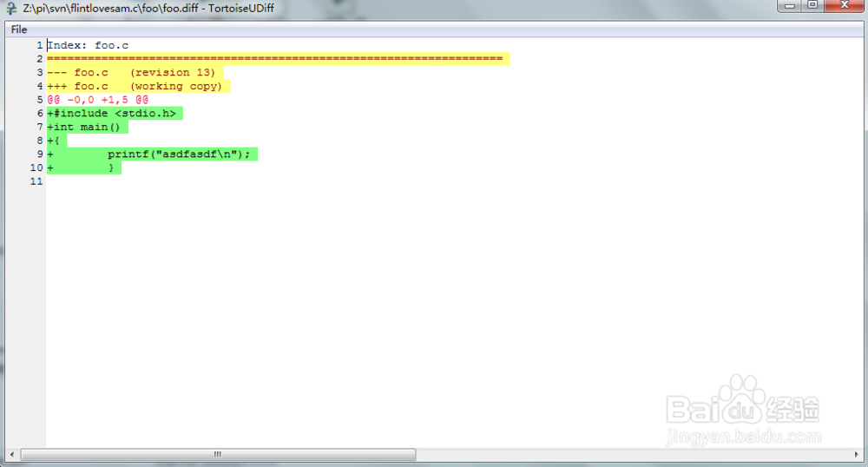Click the closing brace line 10
The image size is (868, 467).
point(84,168)
